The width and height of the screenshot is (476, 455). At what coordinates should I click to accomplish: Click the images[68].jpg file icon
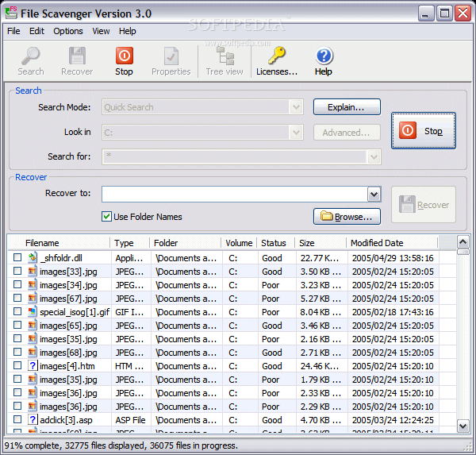point(33,353)
